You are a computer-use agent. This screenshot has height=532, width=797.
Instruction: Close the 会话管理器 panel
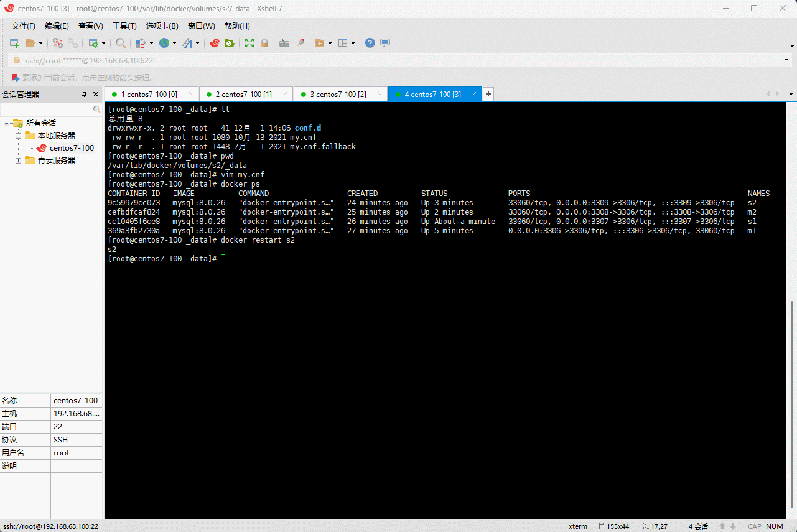96,95
